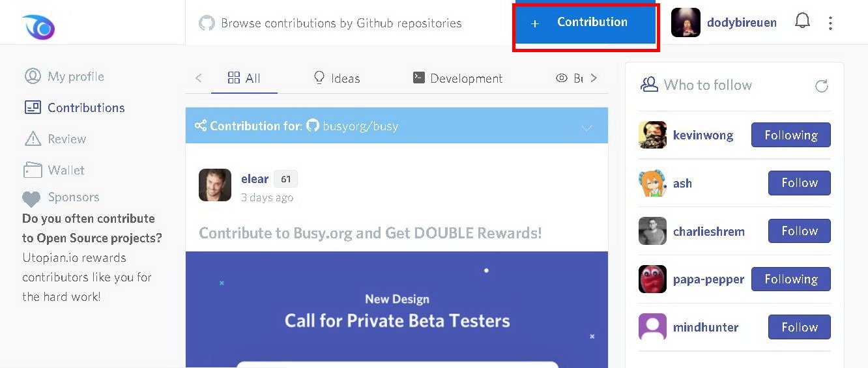Open dodybireuen's profile avatar
This screenshot has width=868, height=368.
tap(686, 23)
